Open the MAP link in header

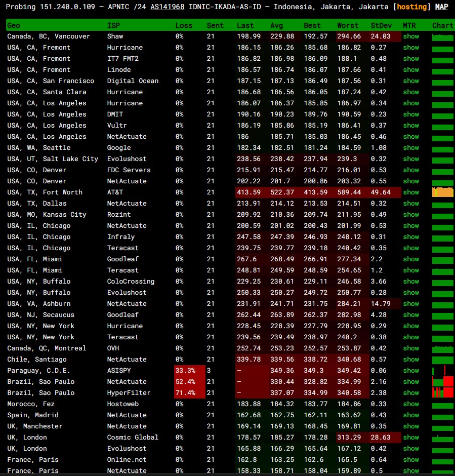coord(441,7)
